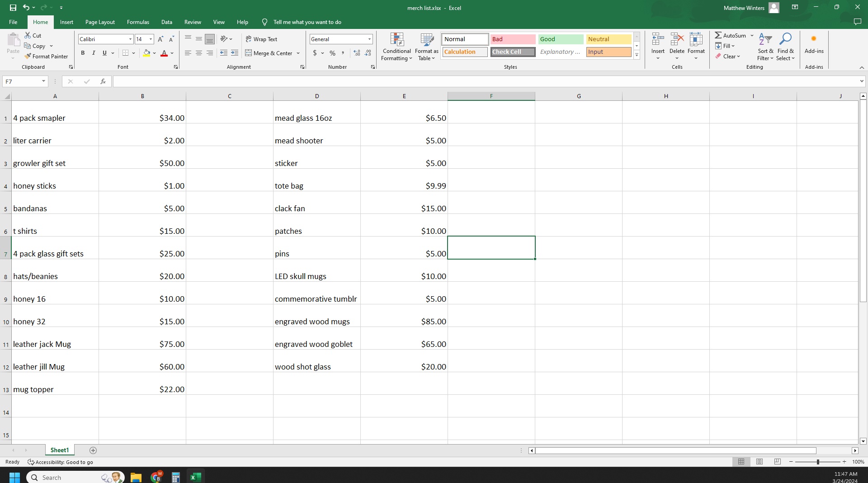Click the Increase Font Size icon
The image size is (868, 483).
(160, 39)
